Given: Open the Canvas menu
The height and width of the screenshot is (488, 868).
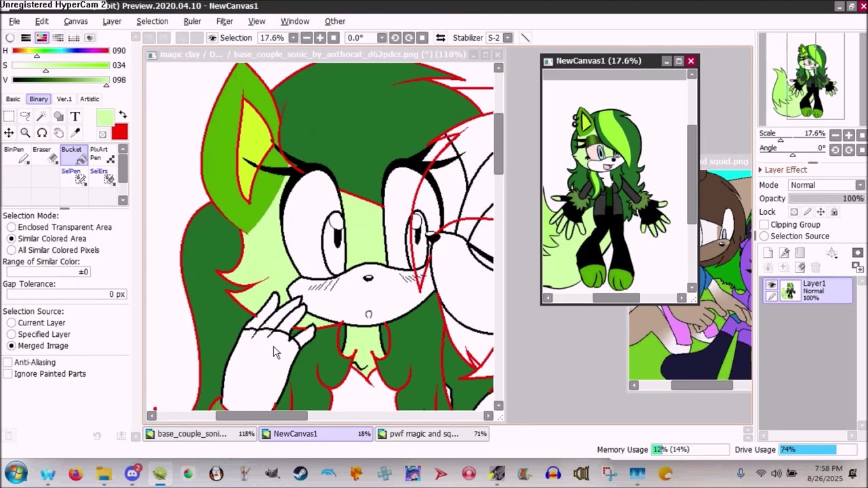Looking at the screenshot, I should coord(75,21).
